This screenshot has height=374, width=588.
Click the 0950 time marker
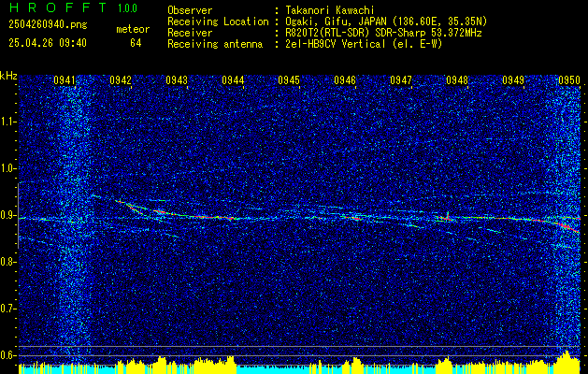[x=569, y=79]
